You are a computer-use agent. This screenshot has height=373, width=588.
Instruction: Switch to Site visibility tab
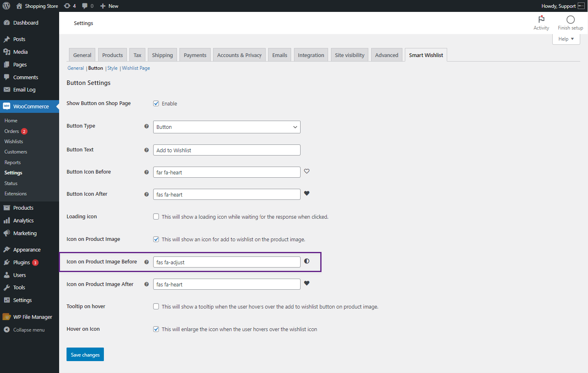point(349,55)
